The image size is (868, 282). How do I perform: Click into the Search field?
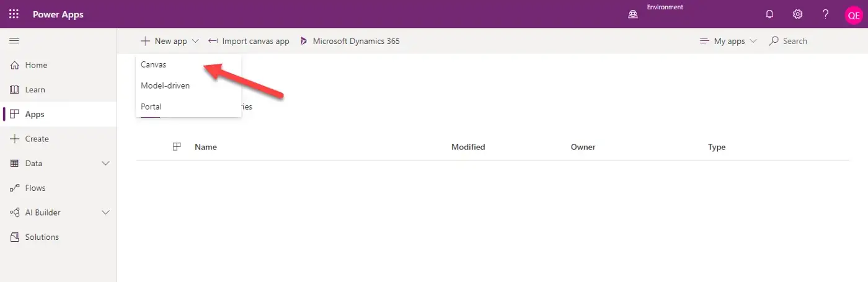click(795, 41)
